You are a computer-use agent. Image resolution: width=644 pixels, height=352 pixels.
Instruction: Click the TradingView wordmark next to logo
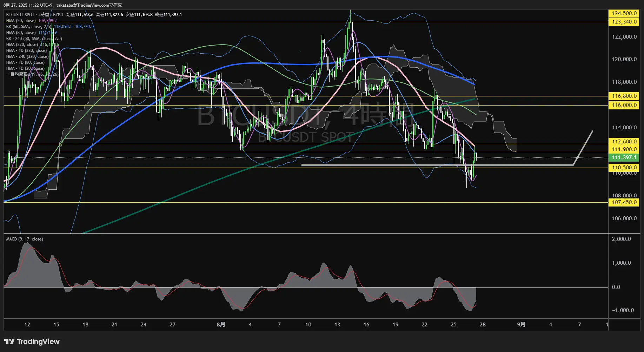pyautogui.click(x=38, y=341)
